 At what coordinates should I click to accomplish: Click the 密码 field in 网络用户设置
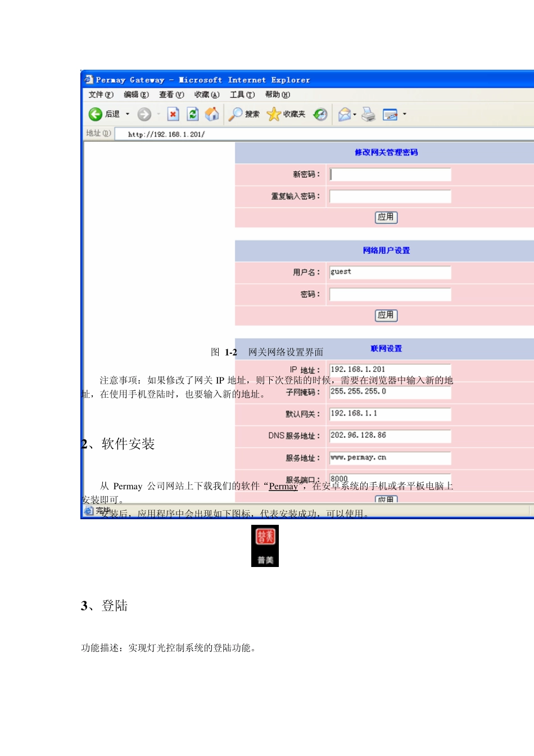click(x=390, y=294)
